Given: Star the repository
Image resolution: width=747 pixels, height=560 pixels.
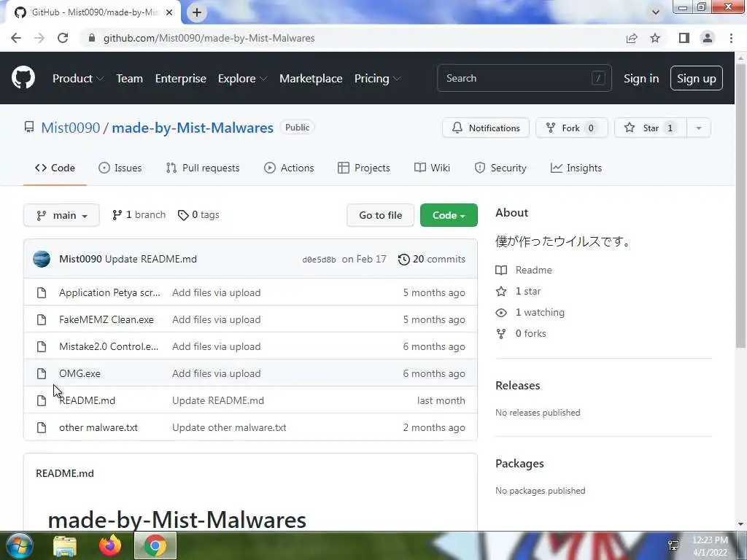Looking at the screenshot, I should (650, 128).
